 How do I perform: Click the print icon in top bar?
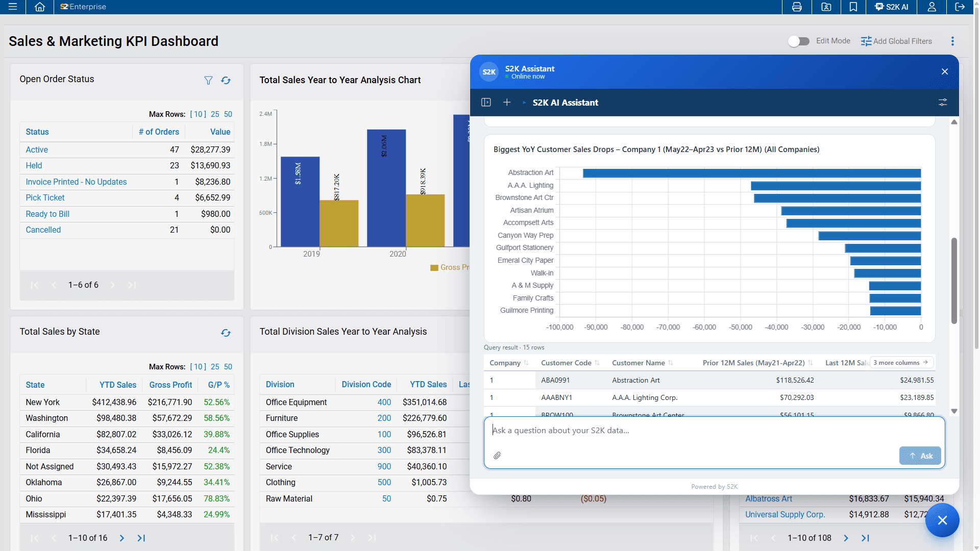coord(797,7)
